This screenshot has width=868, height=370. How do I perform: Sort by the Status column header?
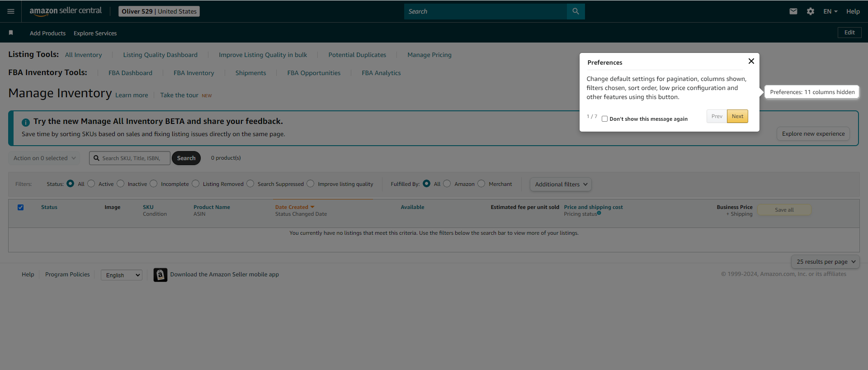click(49, 207)
